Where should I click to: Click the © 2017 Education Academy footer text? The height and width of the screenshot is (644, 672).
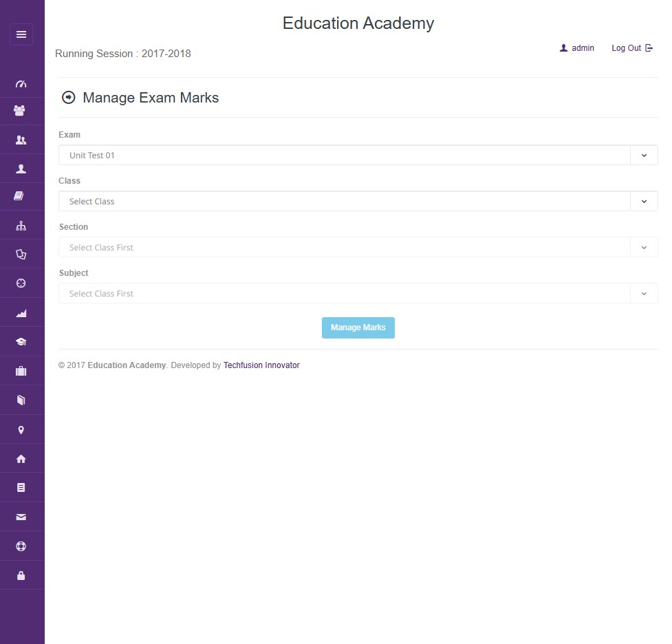(x=112, y=365)
